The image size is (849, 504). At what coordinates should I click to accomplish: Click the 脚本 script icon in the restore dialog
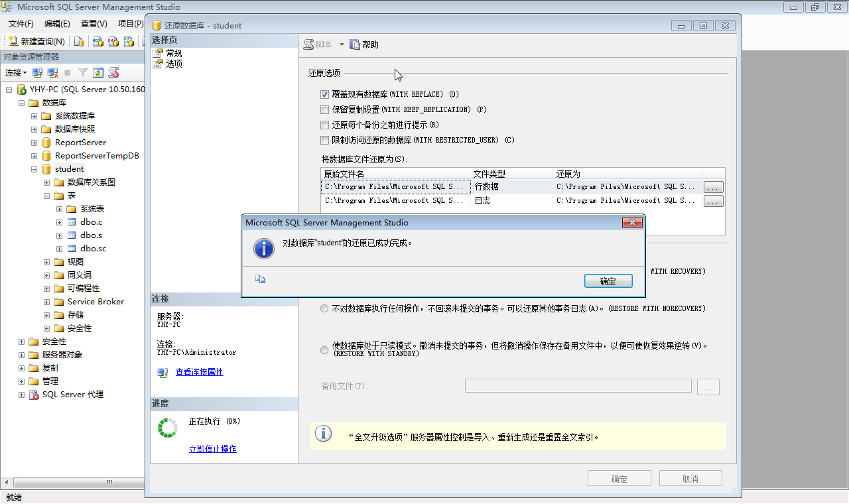309,44
